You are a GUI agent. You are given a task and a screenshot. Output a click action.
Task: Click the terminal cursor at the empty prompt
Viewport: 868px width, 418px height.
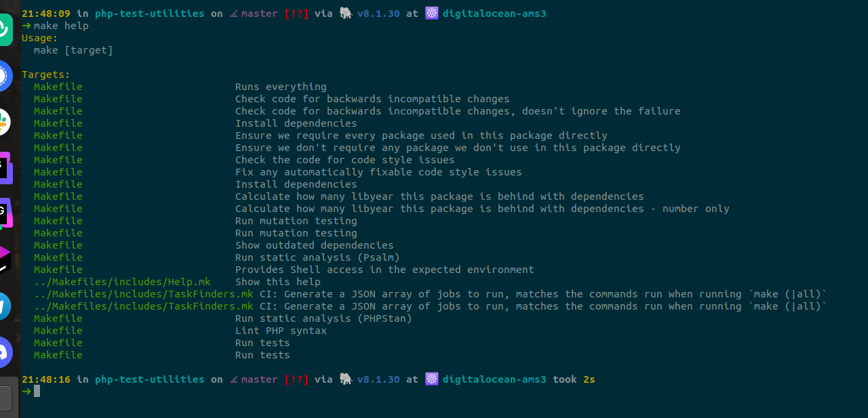tap(37, 391)
